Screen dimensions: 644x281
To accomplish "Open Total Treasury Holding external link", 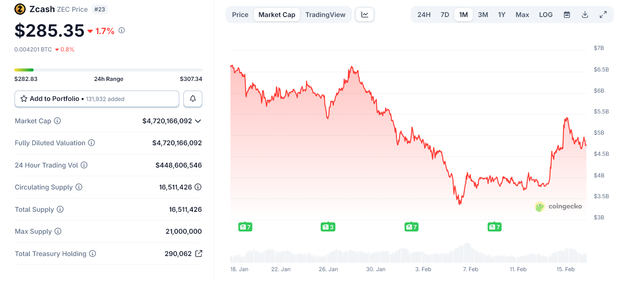I will (199, 254).
